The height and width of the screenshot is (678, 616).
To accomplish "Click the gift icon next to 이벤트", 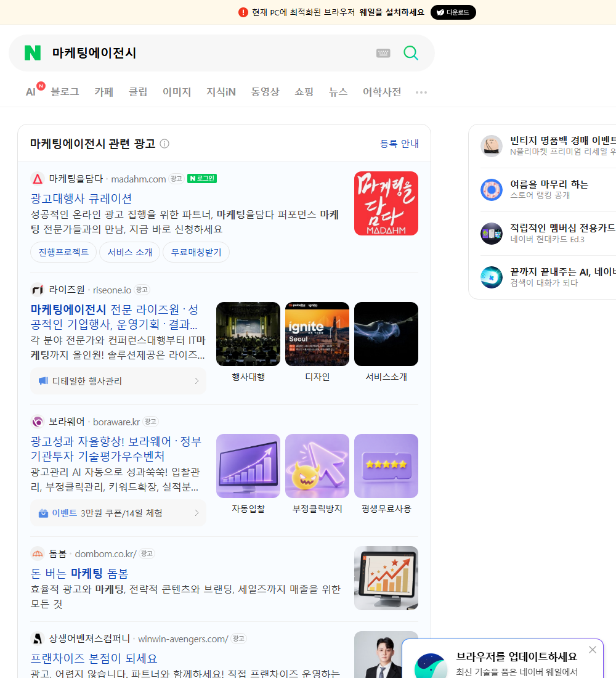I will (x=43, y=513).
